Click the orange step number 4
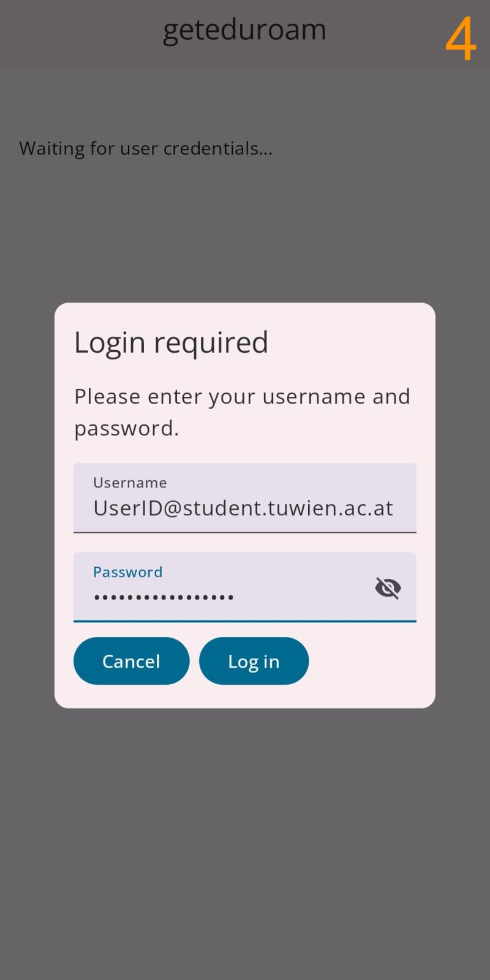The height and width of the screenshot is (980, 490). pyautogui.click(x=461, y=39)
